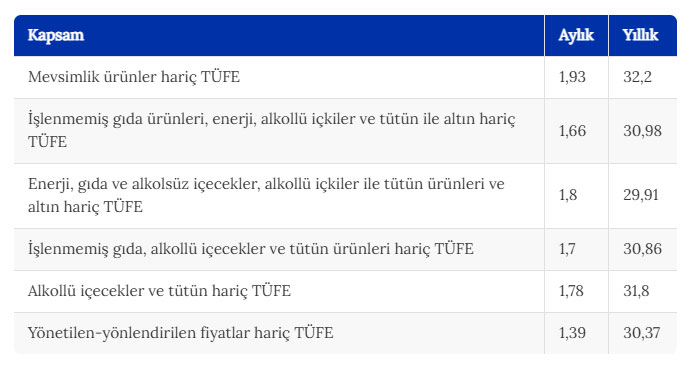Select the Mevsimlik ürünler hariç TÜFE row
The image size is (695, 386).
click(345, 77)
